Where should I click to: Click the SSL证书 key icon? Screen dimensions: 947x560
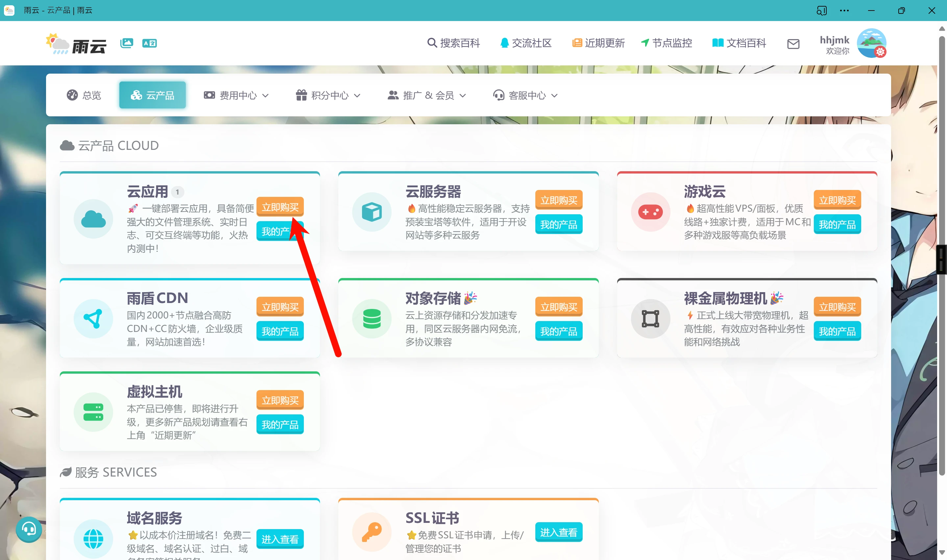[x=372, y=532]
